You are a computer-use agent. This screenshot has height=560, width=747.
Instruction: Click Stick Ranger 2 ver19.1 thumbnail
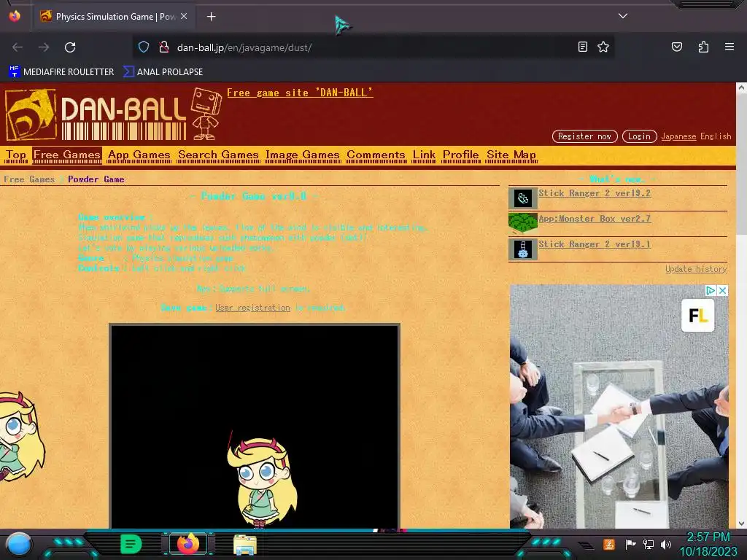point(522,249)
